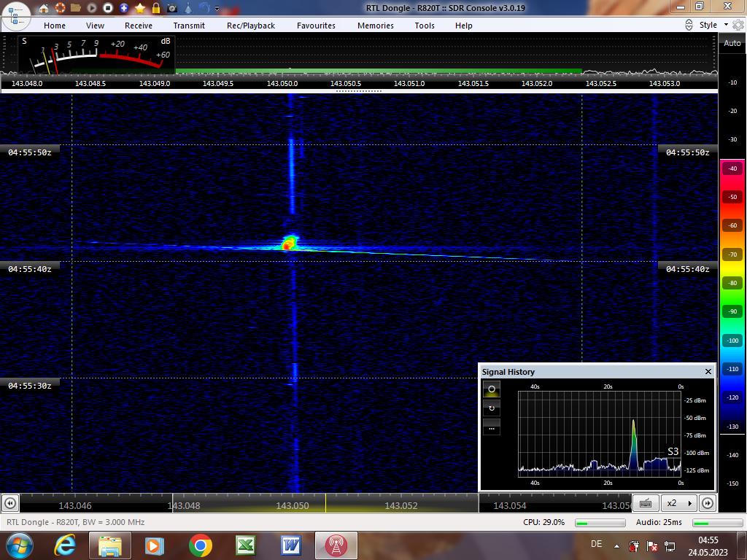Click the Home icon in the quick access toolbar
Viewport: 747px width, 560px height.
tap(44, 8)
